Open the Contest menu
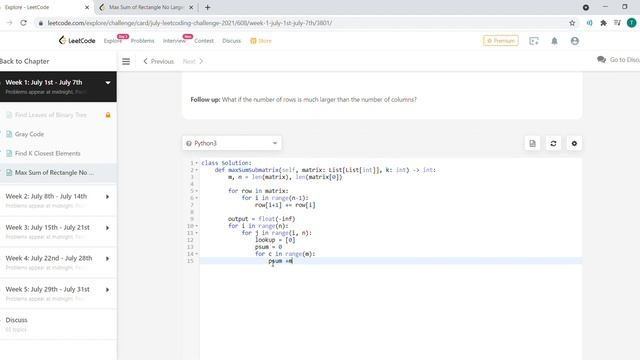The image size is (640, 360). coord(204,41)
